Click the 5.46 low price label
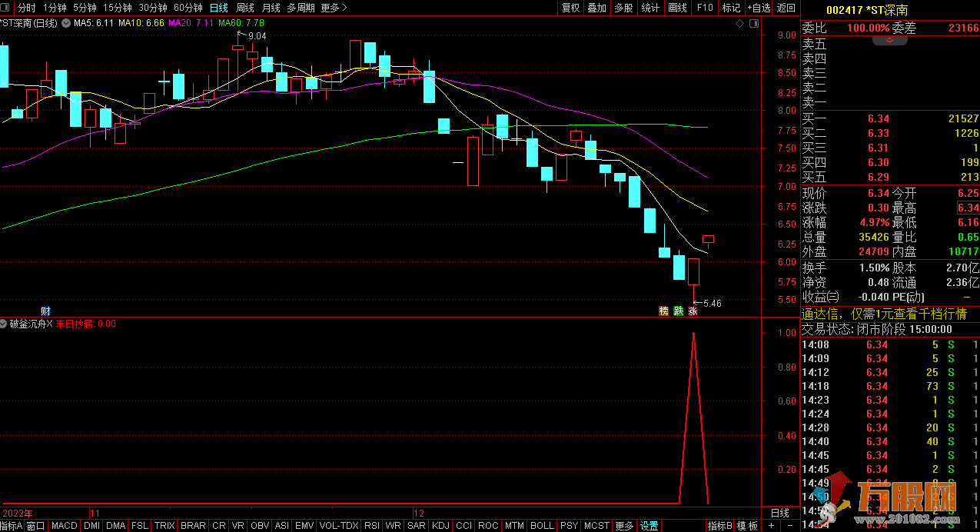980x532 pixels. click(711, 304)
